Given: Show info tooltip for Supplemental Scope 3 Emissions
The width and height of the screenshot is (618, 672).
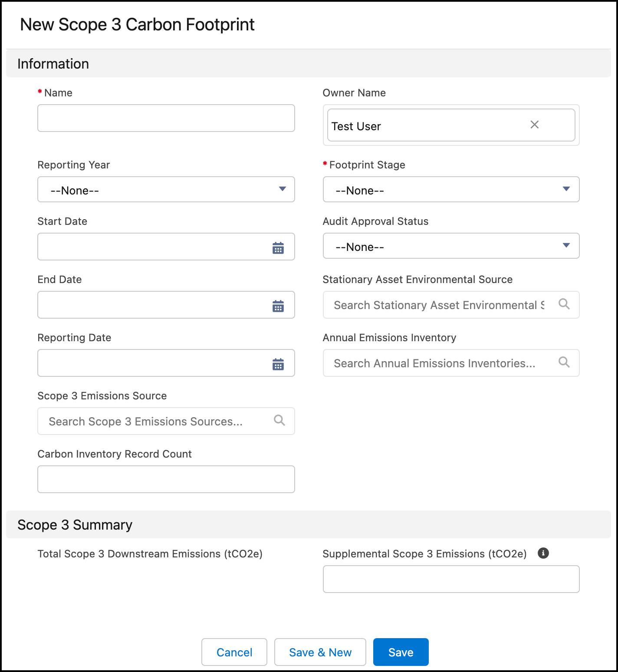Looking at the screenshot, I should (x=543, y=553).
